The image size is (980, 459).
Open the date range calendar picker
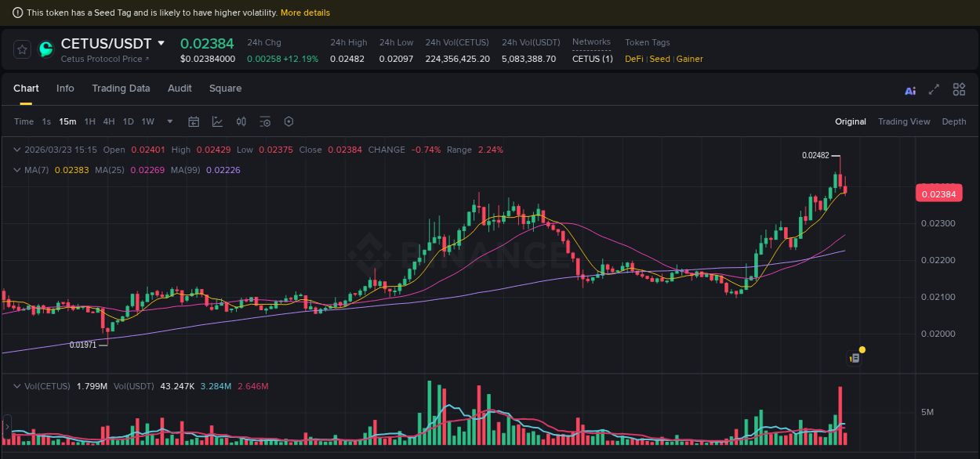pos(194,121)
